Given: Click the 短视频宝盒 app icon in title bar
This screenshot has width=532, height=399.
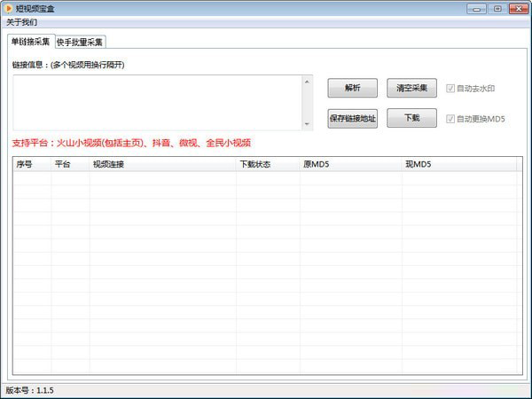Looking at the screenshot, I should 9,8.
